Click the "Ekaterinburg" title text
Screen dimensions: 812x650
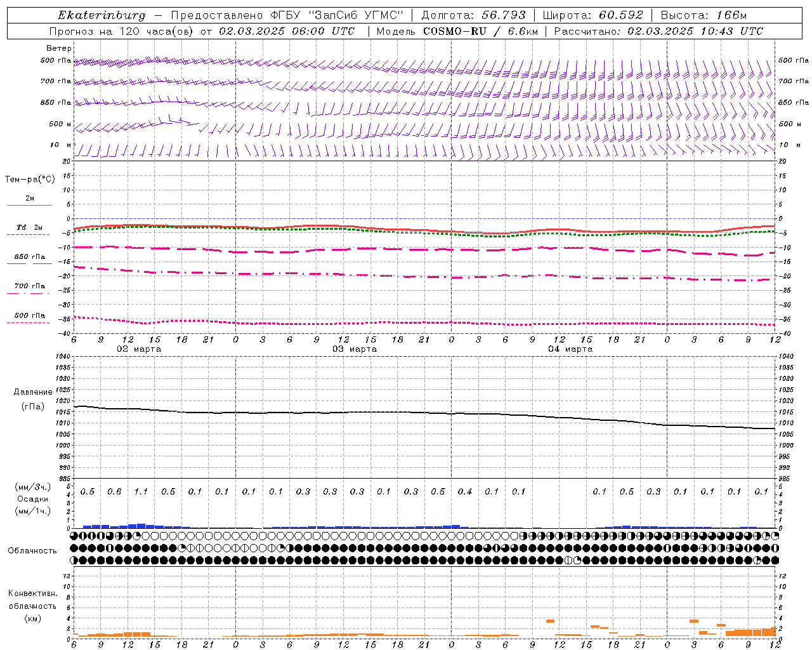(x=101, y=16)
